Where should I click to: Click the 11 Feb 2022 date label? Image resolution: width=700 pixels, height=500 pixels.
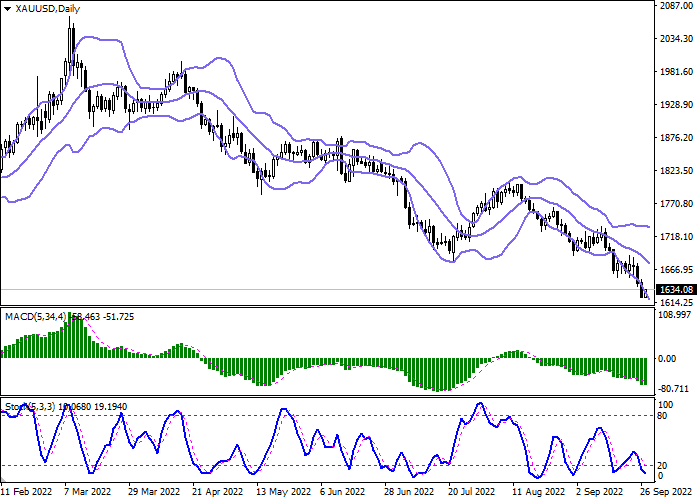coord(27,492)
